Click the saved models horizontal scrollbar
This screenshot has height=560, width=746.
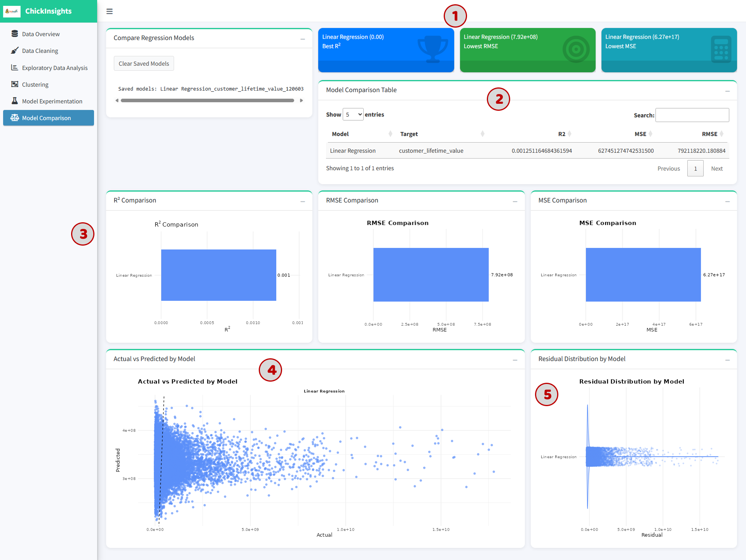coord(207,100)
